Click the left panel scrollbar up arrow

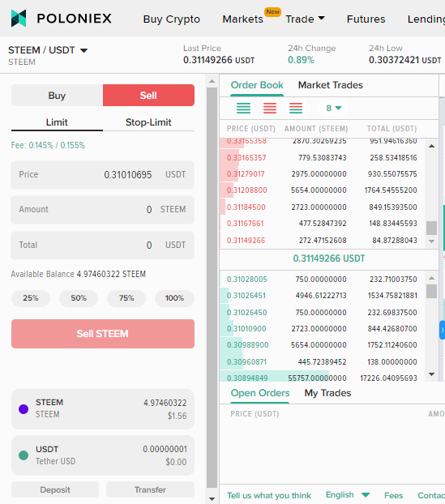pos(212,81)
